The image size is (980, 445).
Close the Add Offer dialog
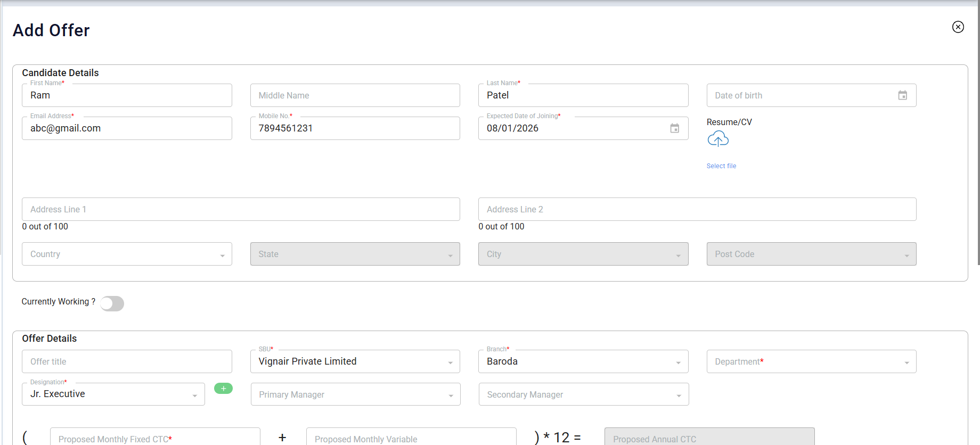(958, 27)
